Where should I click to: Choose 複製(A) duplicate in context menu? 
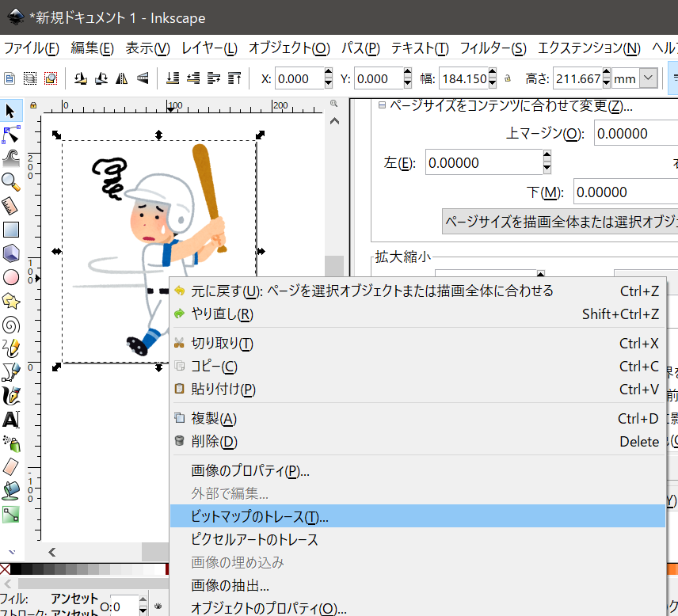pyautogui.click(x=417, y=418)
